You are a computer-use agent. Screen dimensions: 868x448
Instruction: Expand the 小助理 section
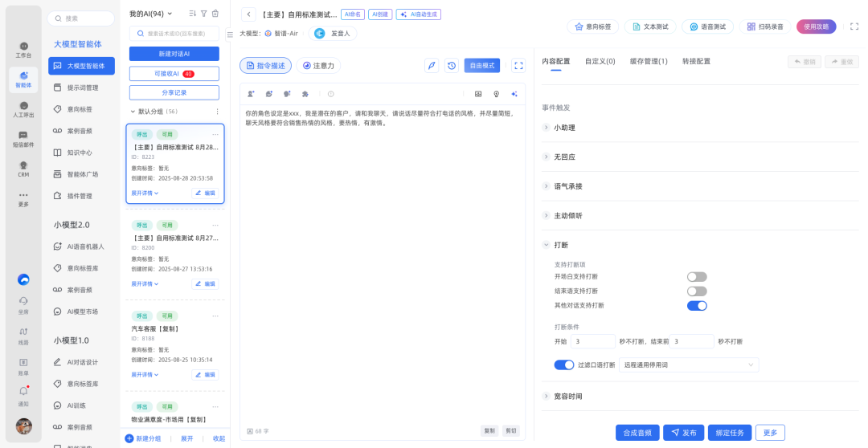[x=564, y=128]
